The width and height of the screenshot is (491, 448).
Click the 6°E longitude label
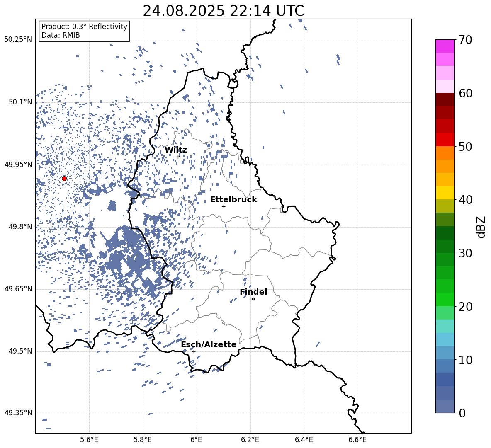[x=196, y=440]
